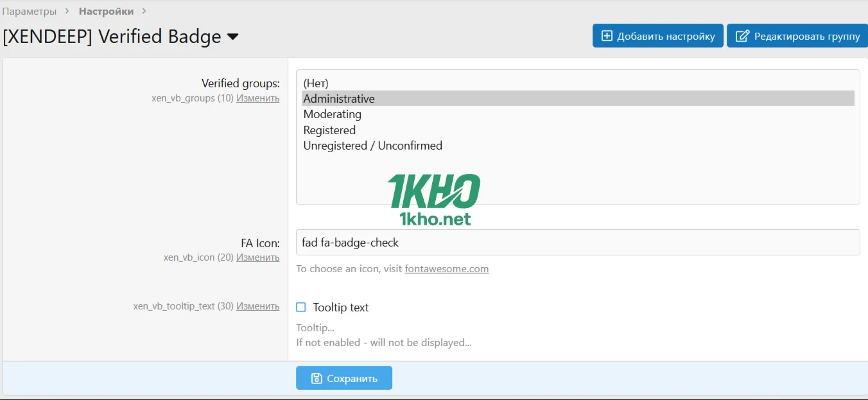Screen dimensions: 868x400
Task: Enable the Tooltip text checkbox
Action: (x=301, y=308)
